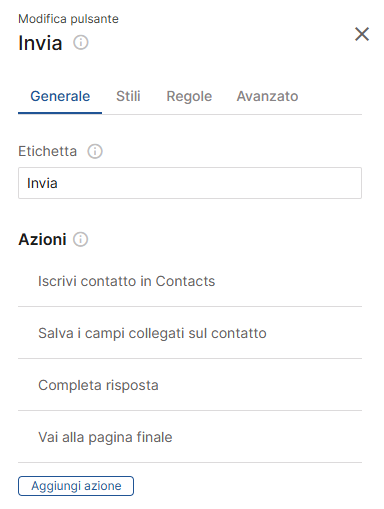Open Salva i campi collegati sul contatto action
Screen dimensions: 384x509
click(x=190, y=333)
